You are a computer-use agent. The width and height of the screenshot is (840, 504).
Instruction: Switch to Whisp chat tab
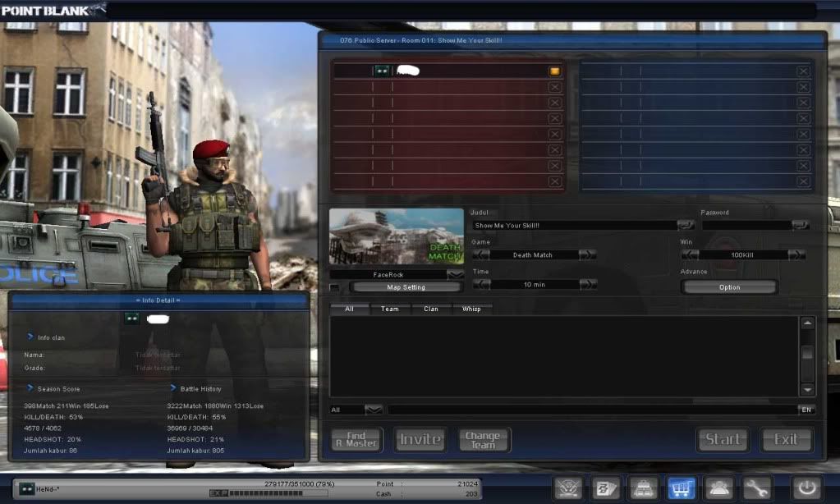pyautogui.click(x=471, y=309)
